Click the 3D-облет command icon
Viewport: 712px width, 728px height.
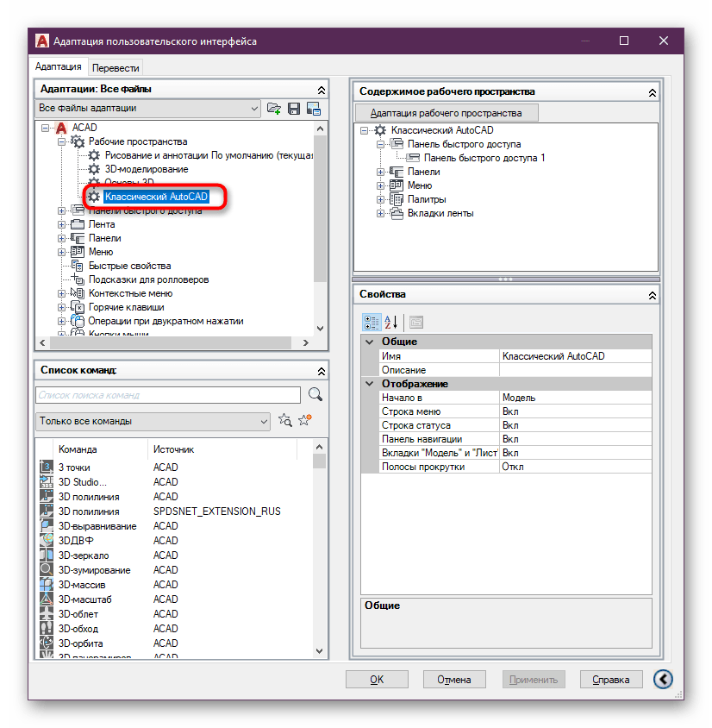click(x=47, y=614)
